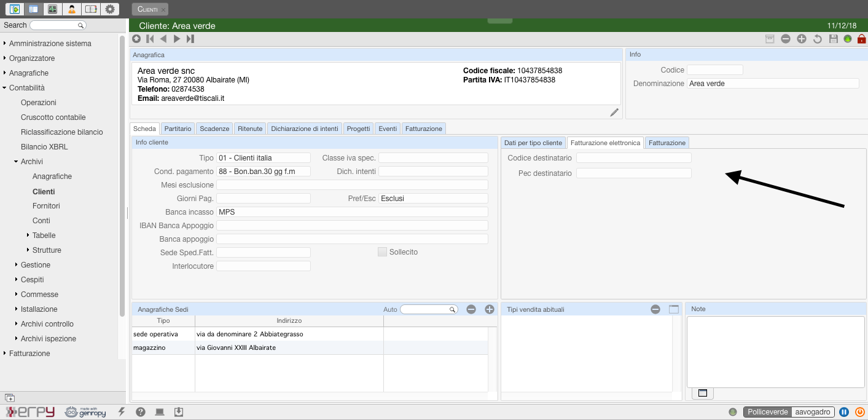This screenshot has height=420, width=868.
Task: Select the sede operativa row
Action: click(x=310, y=334)
